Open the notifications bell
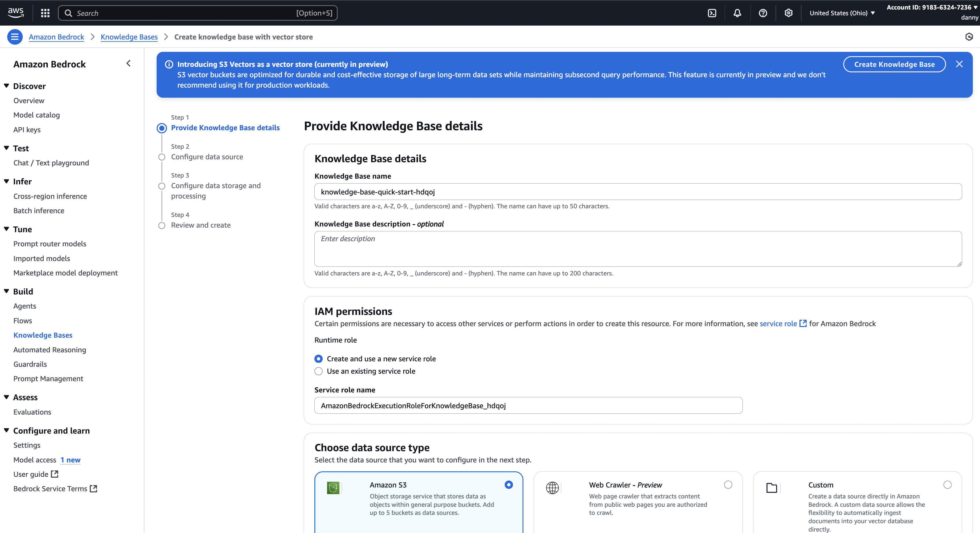The height and width of the screenshot is (533, 980). [737, 13]
